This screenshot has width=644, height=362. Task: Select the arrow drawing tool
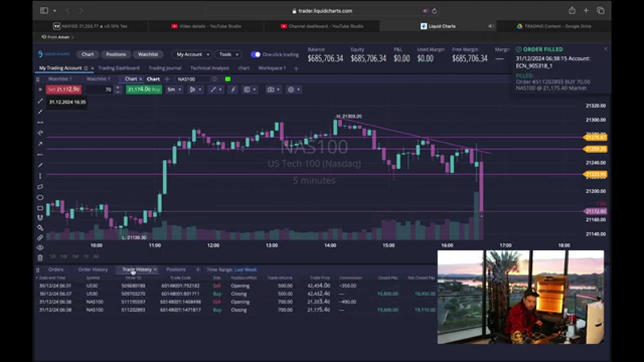(40, 144)
